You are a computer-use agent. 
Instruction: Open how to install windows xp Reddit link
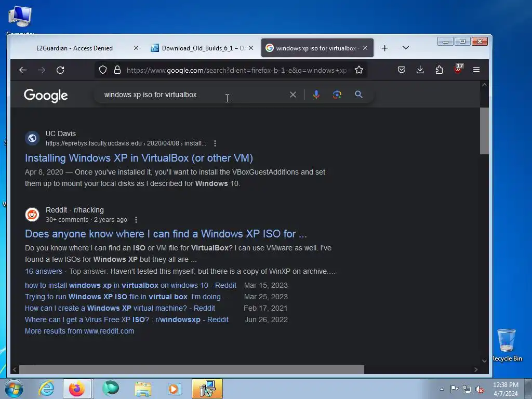pos(130,285)
